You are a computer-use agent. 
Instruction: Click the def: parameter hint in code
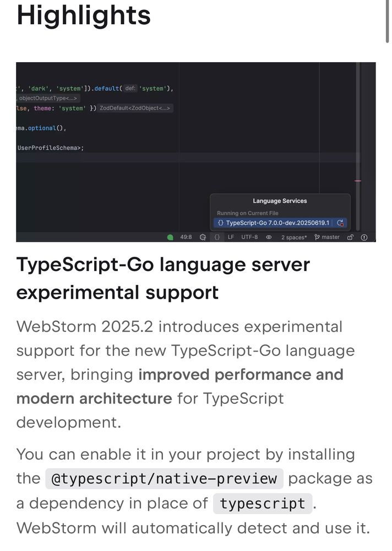[x=130, y=88]
